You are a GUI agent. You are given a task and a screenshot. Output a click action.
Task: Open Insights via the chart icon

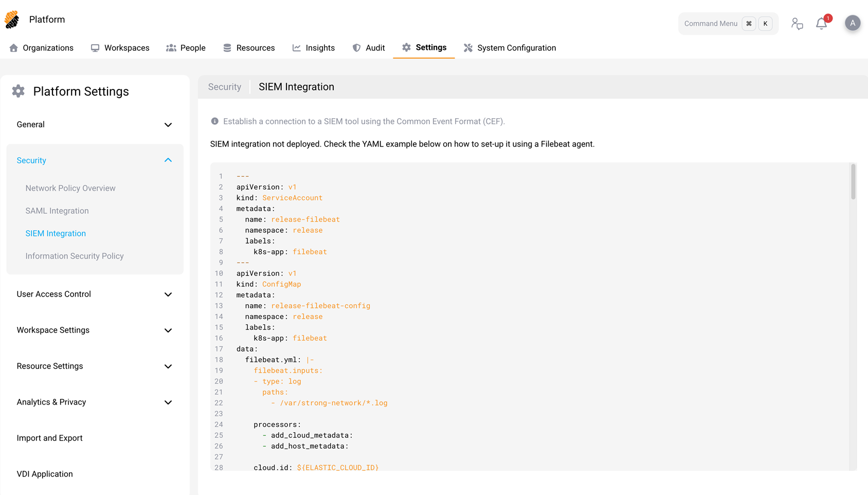tap(297, 47)
